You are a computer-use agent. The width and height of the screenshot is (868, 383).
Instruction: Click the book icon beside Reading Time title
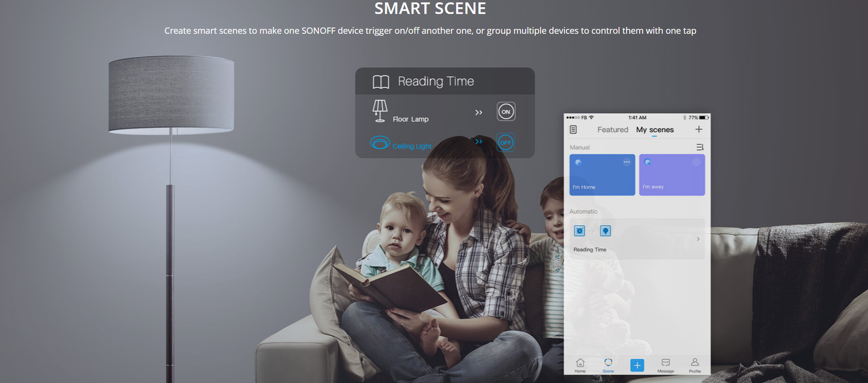click(x=381, y=82)
